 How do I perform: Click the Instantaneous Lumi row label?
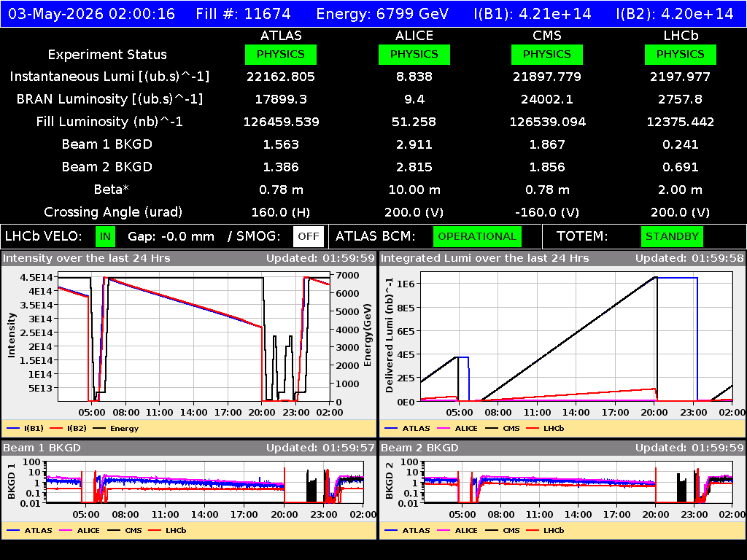click(x=109, y=77)
